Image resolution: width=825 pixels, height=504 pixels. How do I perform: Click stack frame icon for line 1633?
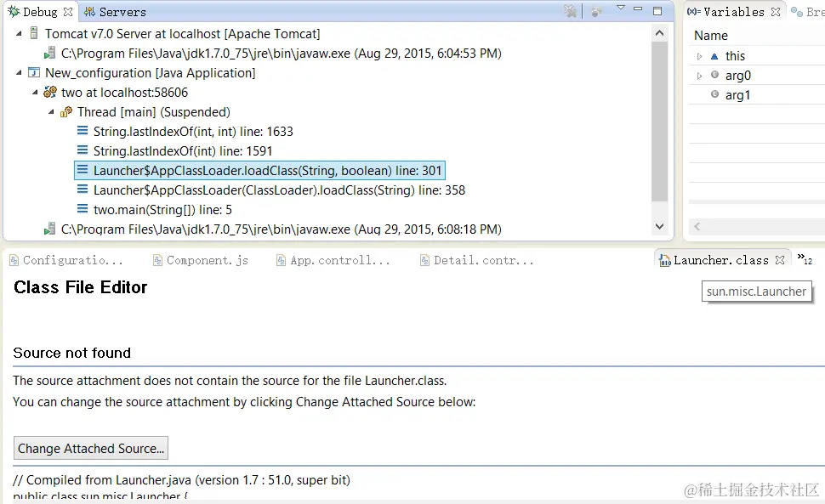pyautogui.click(x=82, y=131)
